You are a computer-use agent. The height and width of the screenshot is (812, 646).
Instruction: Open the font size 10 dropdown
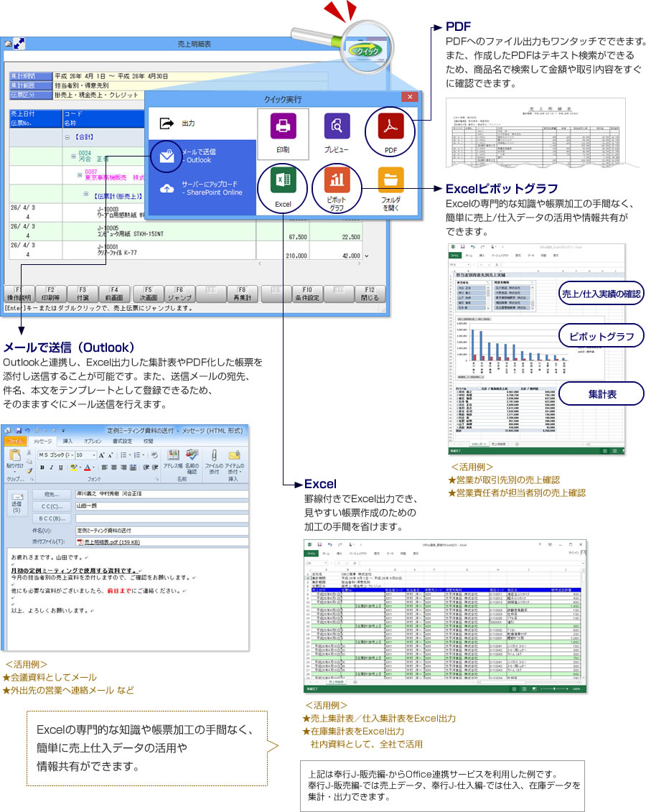(94, 455)
